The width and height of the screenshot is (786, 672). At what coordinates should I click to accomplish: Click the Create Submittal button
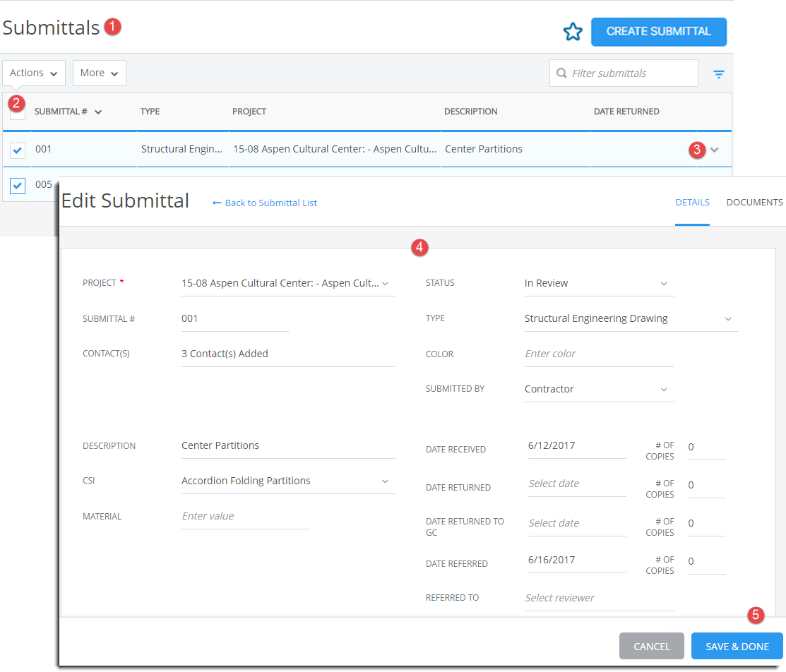[x=658, y=32]
